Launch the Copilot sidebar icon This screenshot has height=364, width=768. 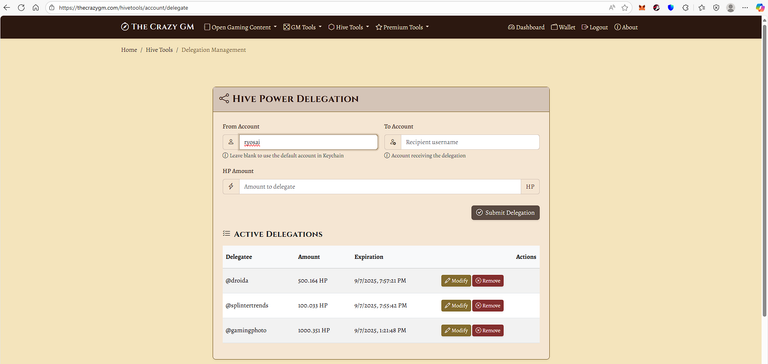pos(759,8)
